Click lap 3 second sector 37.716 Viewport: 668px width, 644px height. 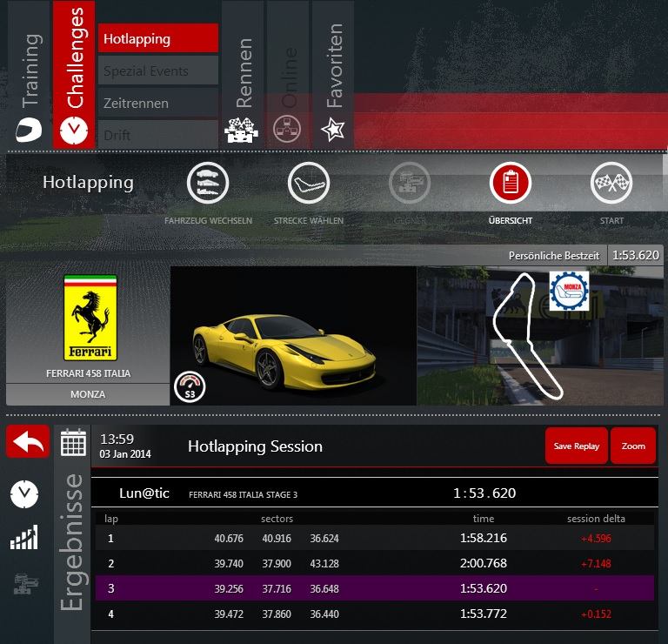[277, 588]
